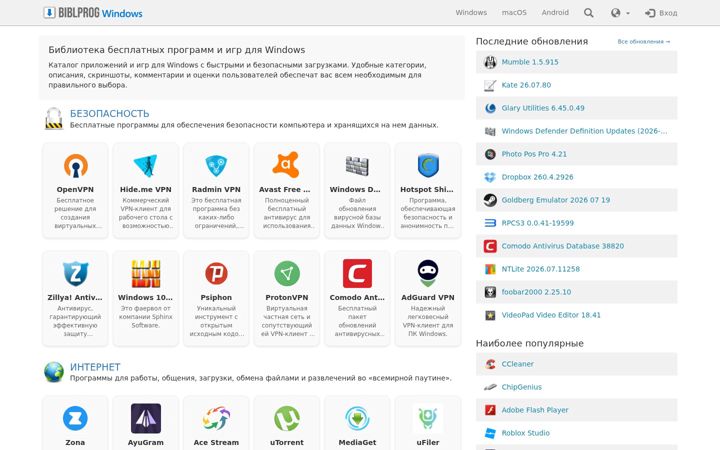
Task: Click the ProtonVPN card title text
Action: (x=287, y=298)
